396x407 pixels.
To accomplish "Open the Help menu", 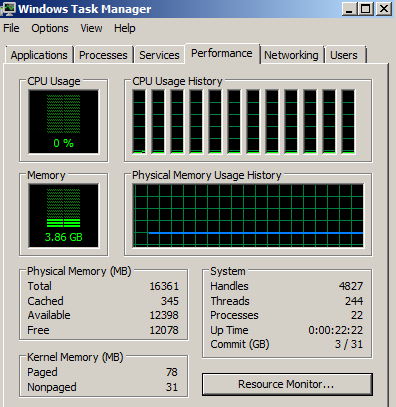I will [125, 28].
